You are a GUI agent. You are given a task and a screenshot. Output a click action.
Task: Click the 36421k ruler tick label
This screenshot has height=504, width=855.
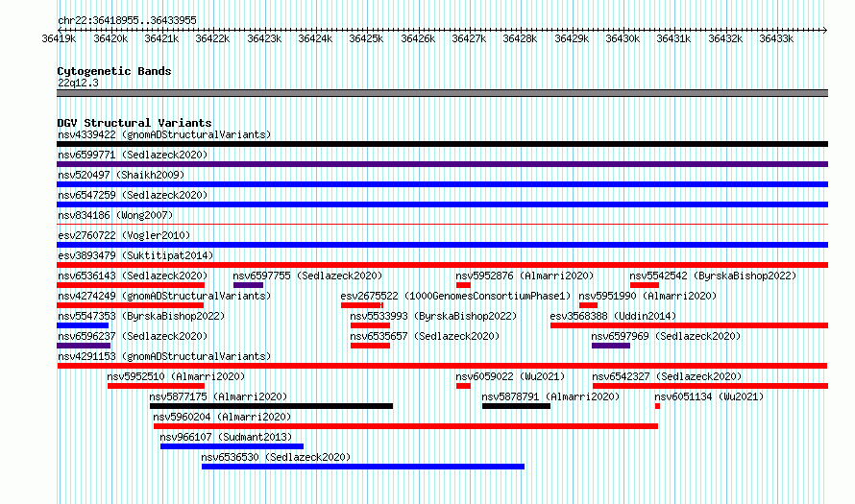click(x=161, y=38)
